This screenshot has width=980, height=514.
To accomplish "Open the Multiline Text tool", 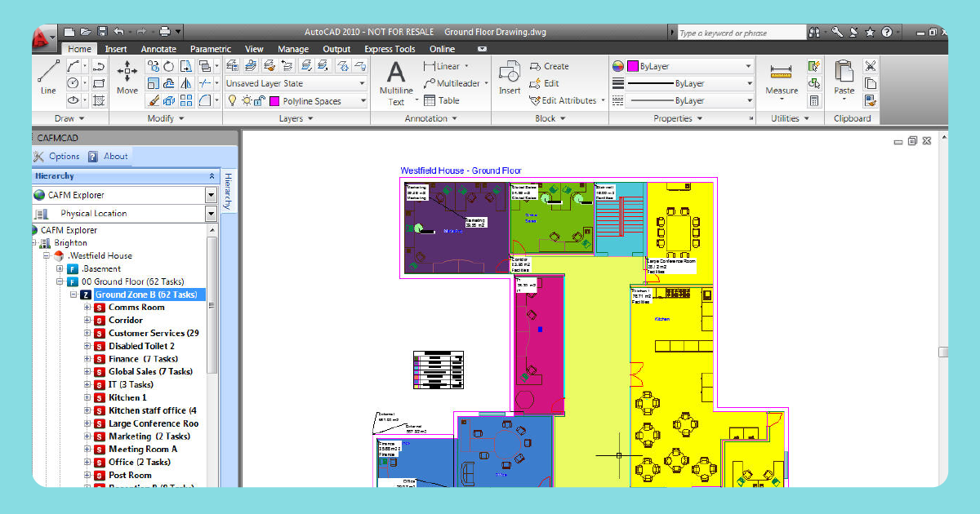I will (396, 83).
